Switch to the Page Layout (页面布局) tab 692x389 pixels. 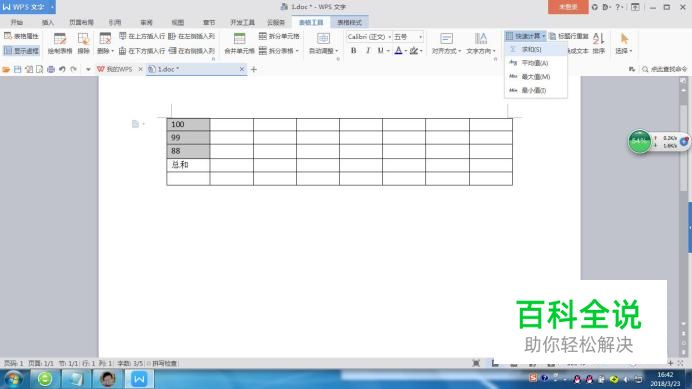[81, 22]
